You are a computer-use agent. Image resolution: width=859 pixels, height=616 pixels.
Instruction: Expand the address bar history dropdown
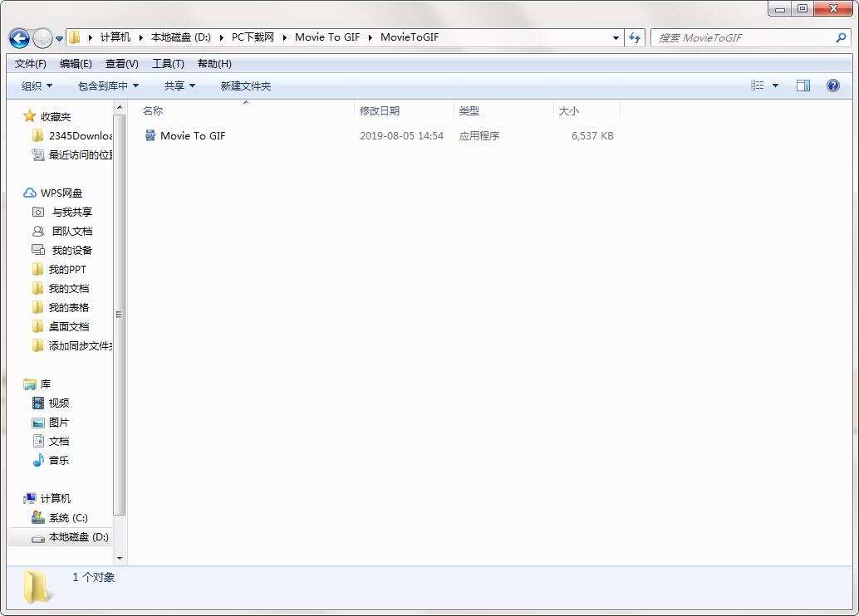coord(616,37)
